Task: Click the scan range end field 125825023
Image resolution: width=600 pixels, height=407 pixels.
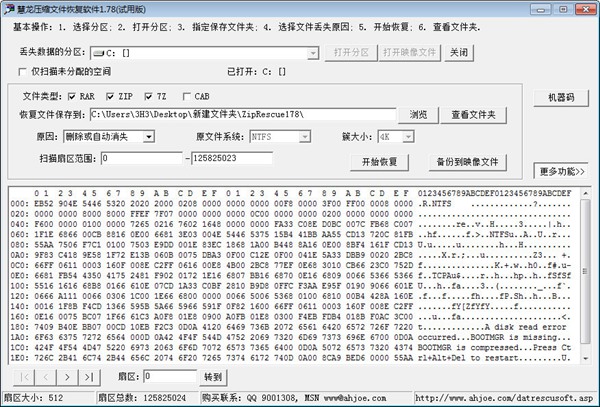Action: pyautogui.click(x=232, y=158)
